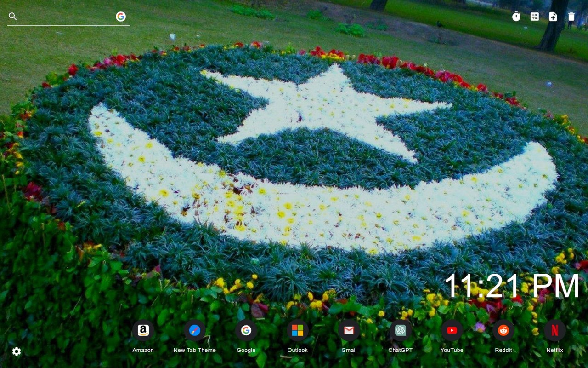Screen dimensions: 588x368
Task: Click the trash bin icon
Action: [571, 17]
